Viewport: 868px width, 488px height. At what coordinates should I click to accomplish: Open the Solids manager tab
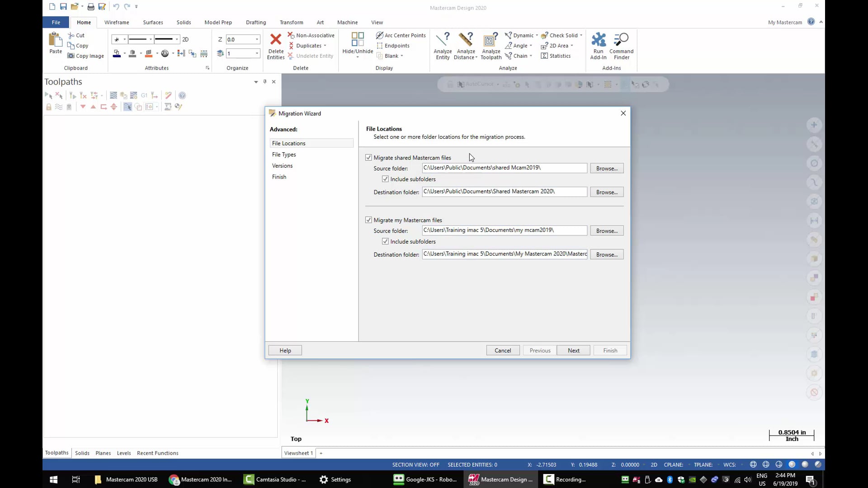point(82,453)
